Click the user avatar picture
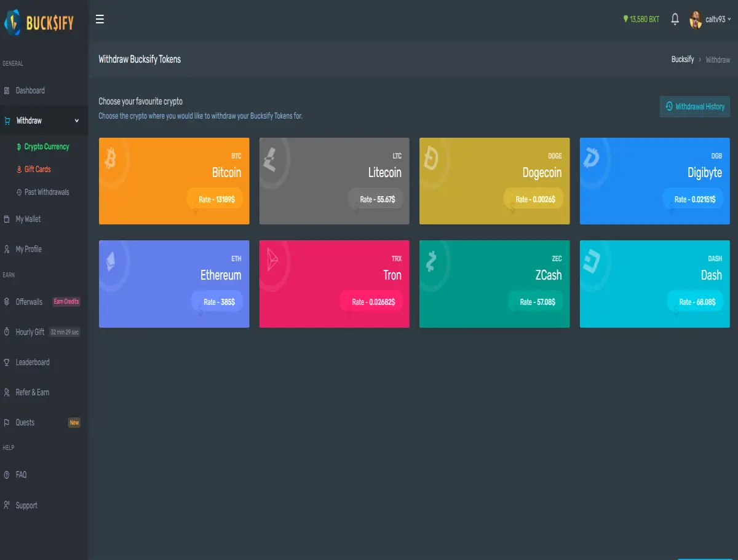Image resolution: width=738 pixels, height=560 pixels. [x=696, y=20]
